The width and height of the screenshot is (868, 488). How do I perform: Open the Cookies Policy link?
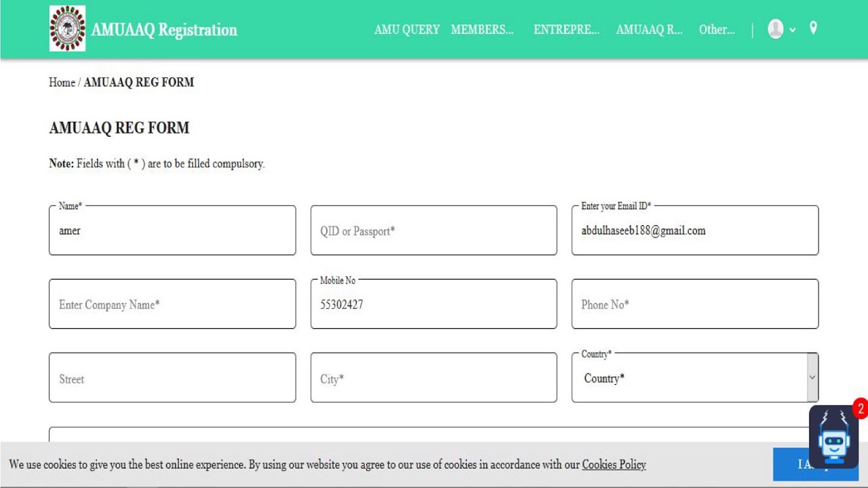coord(613,465)
